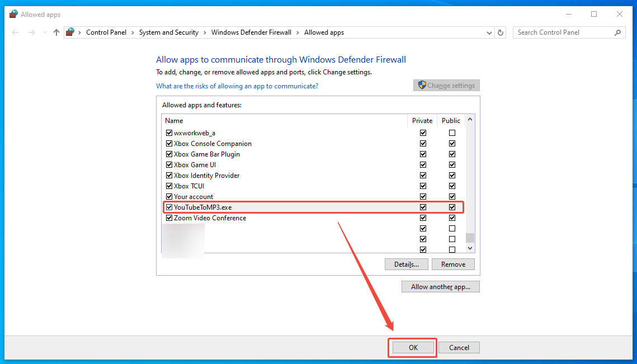The width and height of the screenshot is (637, 364).
Task: Navigate to Control Panel breadcrumb
Action: [106, 32]
